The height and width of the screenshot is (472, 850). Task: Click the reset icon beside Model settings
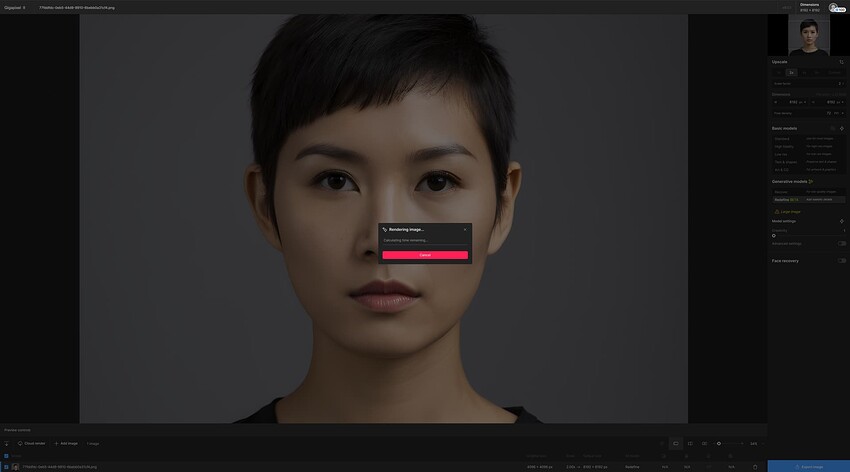click(x=842, y=221)
